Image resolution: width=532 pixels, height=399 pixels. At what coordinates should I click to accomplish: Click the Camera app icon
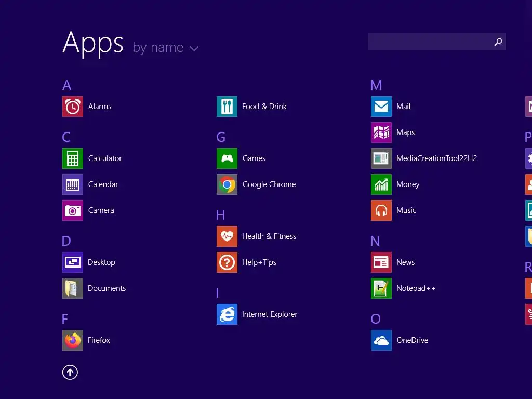(73, 210)
